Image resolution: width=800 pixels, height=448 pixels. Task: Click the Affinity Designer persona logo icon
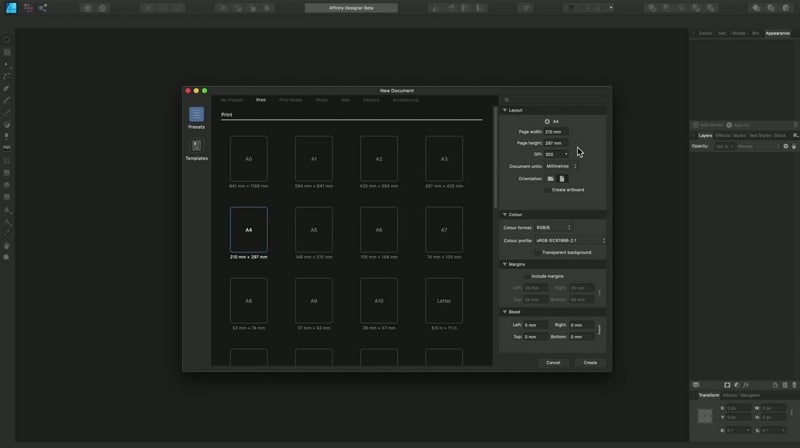(x=11, y=8)
